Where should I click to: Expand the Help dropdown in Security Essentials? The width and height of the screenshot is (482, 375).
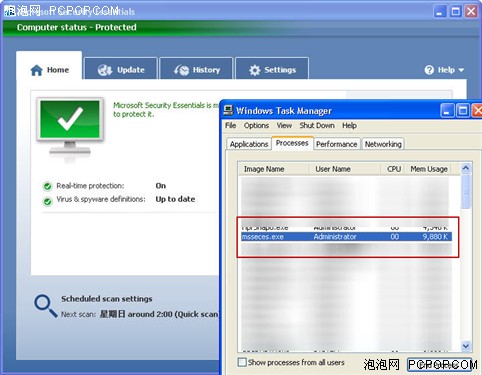pyautogui.click(x=444, y=70)
